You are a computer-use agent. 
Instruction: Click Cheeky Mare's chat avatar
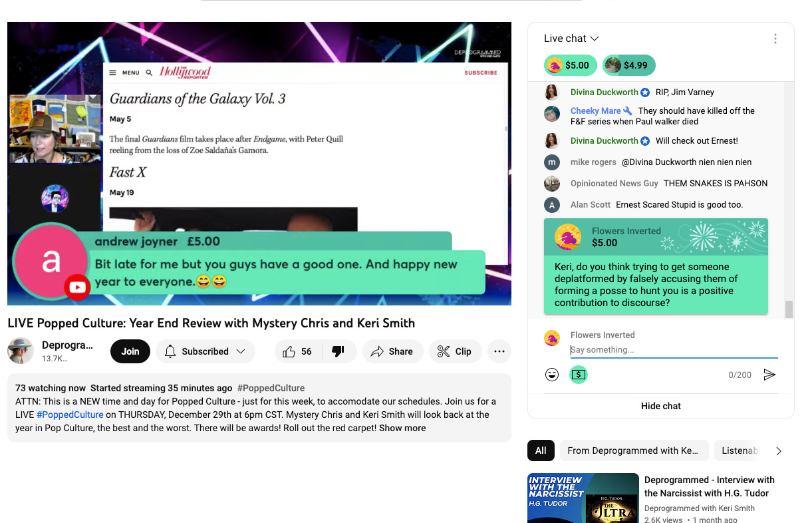[x=552, y=114]
